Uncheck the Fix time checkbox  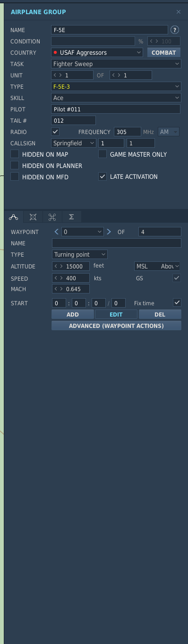177,302
